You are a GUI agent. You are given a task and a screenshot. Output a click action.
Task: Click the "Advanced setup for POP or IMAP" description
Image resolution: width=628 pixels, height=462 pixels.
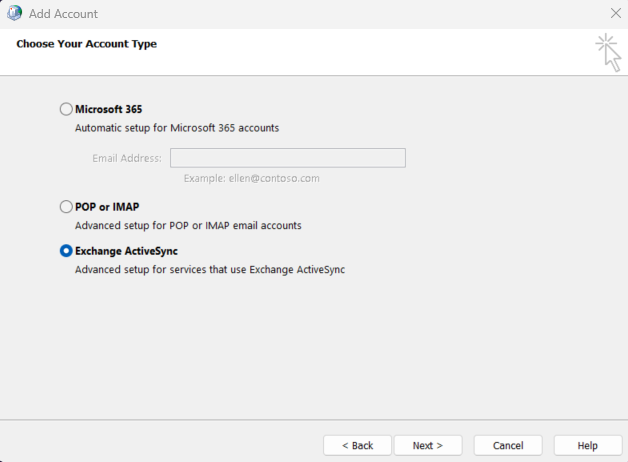188,226
